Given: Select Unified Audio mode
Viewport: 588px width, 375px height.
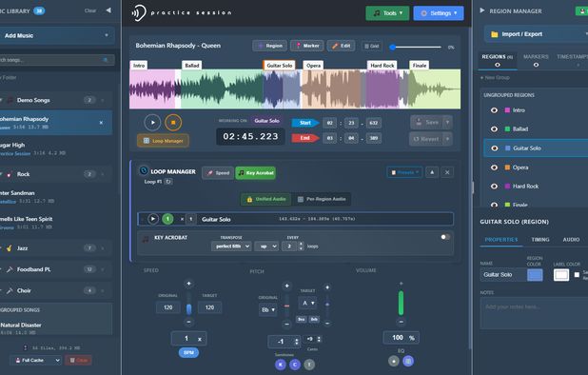Looking at the screenshot, I should coord(266,199).
